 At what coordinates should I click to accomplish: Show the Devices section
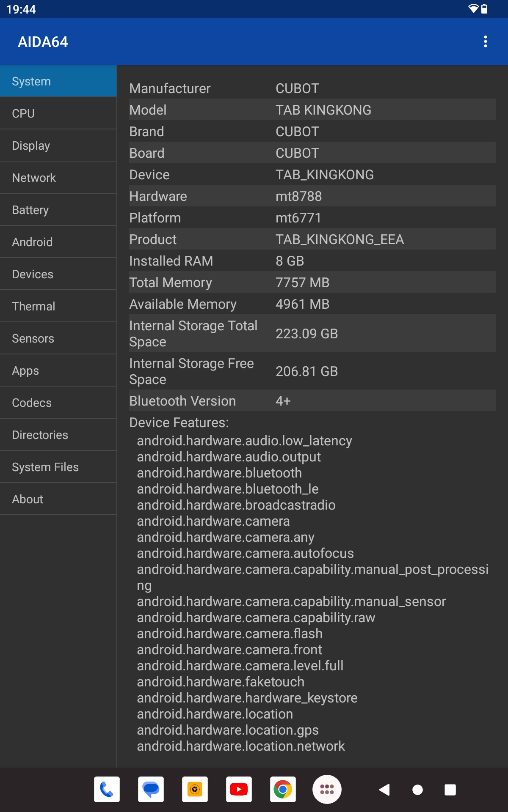click(x=58, y=274)
